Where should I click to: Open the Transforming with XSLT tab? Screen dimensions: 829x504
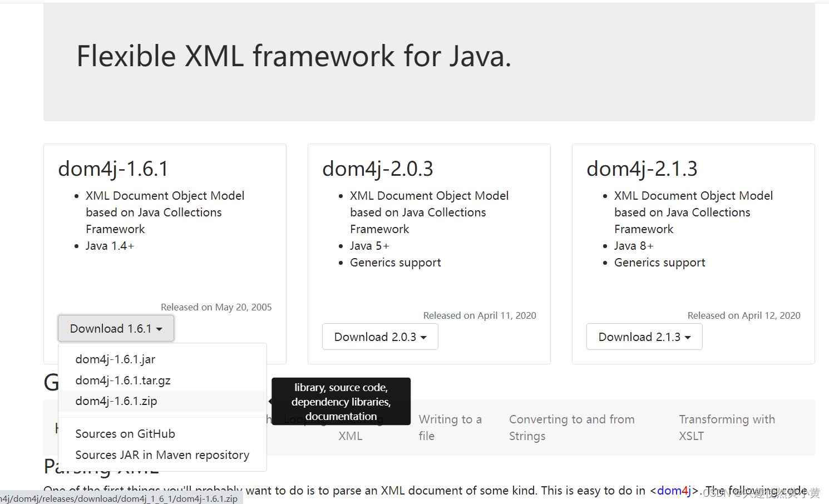pos(727,428)
